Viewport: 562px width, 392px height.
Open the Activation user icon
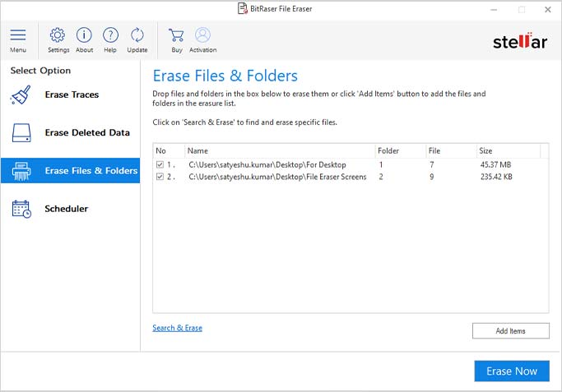tap(203, 35)
